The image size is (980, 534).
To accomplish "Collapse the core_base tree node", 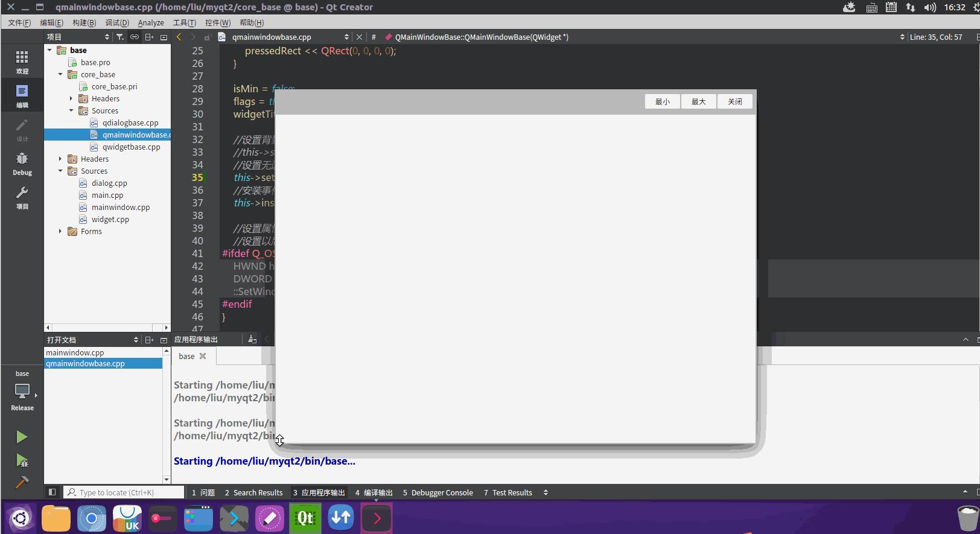I will pos(60,74).
